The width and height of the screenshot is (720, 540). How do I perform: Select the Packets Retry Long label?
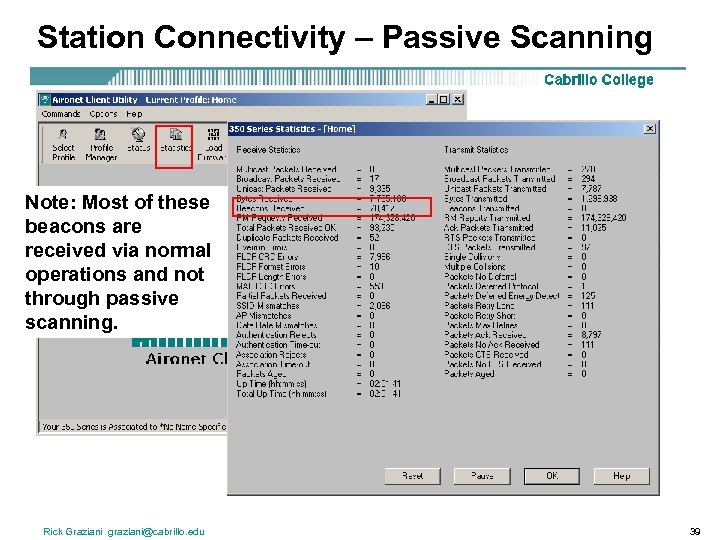(x=479, y=306)
